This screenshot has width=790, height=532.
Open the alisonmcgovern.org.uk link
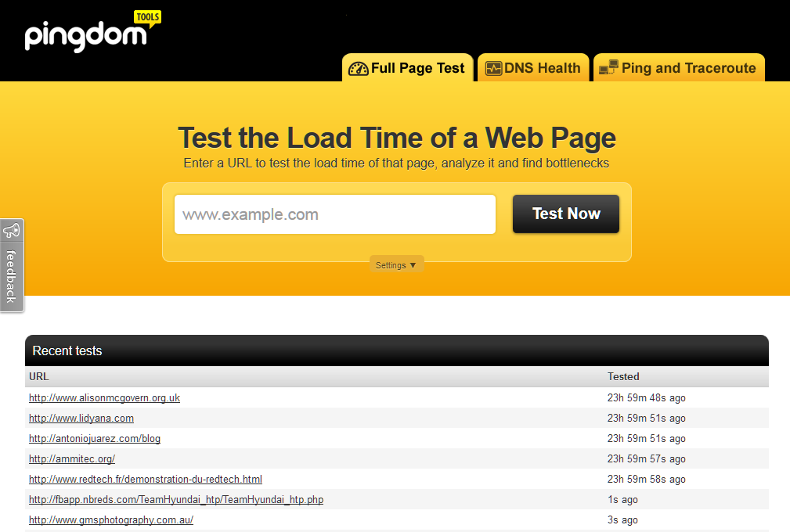tap(104, 397)
